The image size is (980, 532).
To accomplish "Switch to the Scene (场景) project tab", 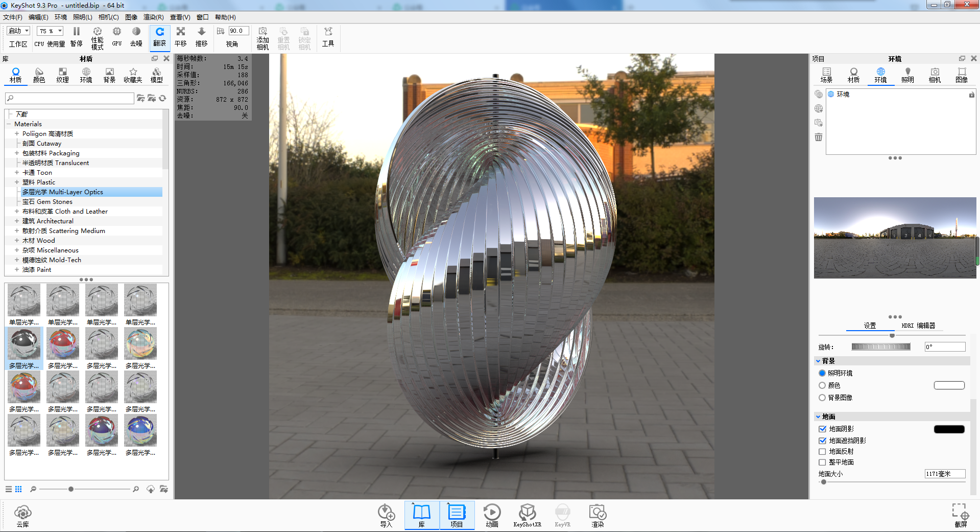I will click(x=826, y=75).
